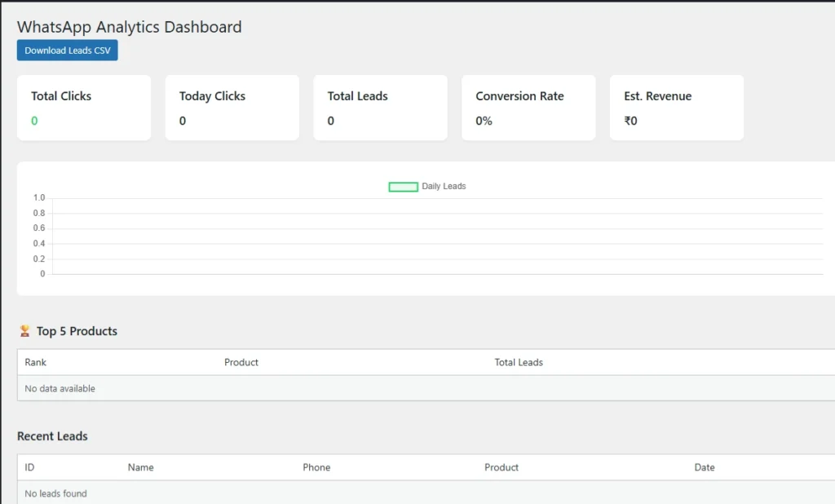Click the trophy icon beside Top 5 Products

point(24,331)
